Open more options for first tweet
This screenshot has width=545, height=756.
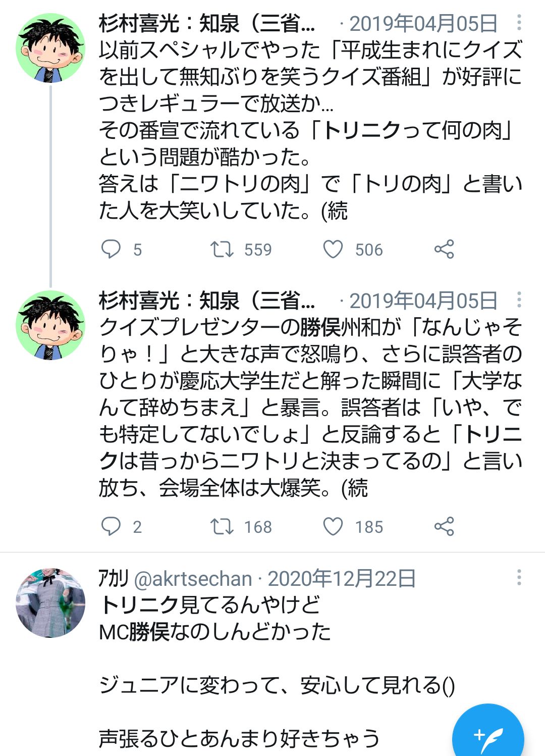pos(519,23)
